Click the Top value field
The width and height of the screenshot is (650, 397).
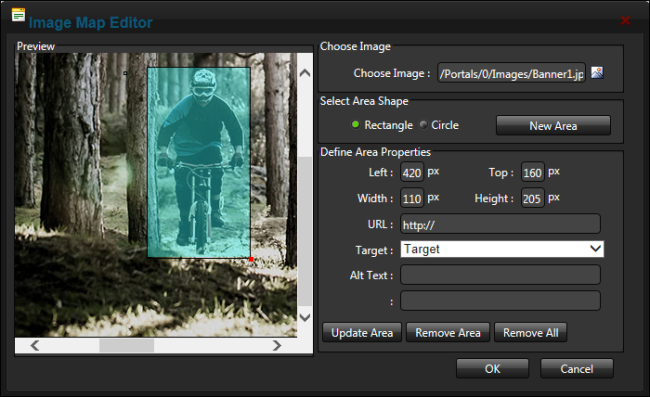[x=532, y=172]
